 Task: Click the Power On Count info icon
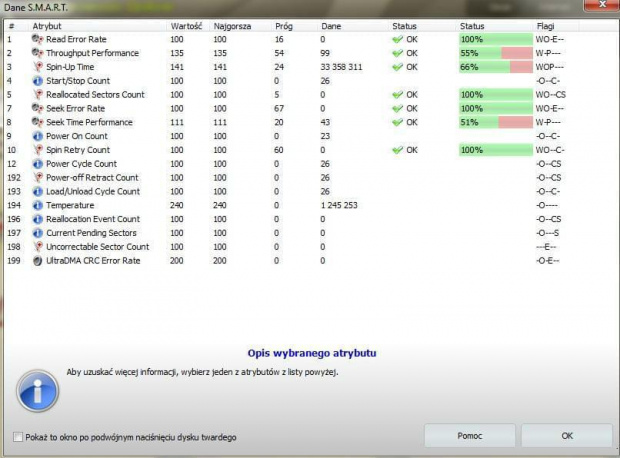[38, 136]
